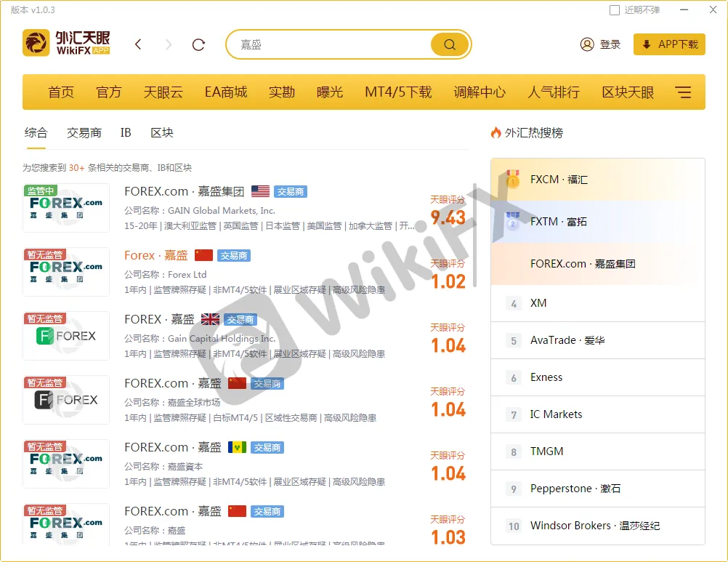Open FOREX.com · 嘉盛集团 result title

(x=185, y=191)
